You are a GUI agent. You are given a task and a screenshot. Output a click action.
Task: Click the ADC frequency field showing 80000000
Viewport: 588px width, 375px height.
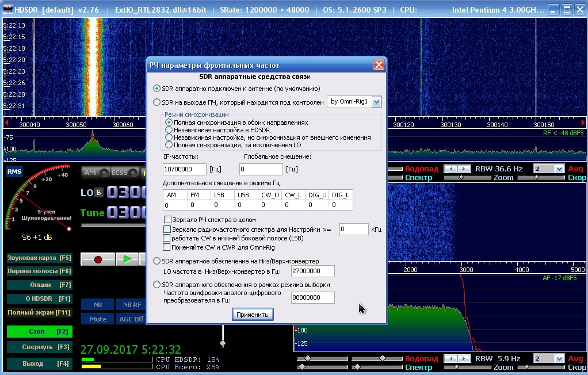coord(313,297)
